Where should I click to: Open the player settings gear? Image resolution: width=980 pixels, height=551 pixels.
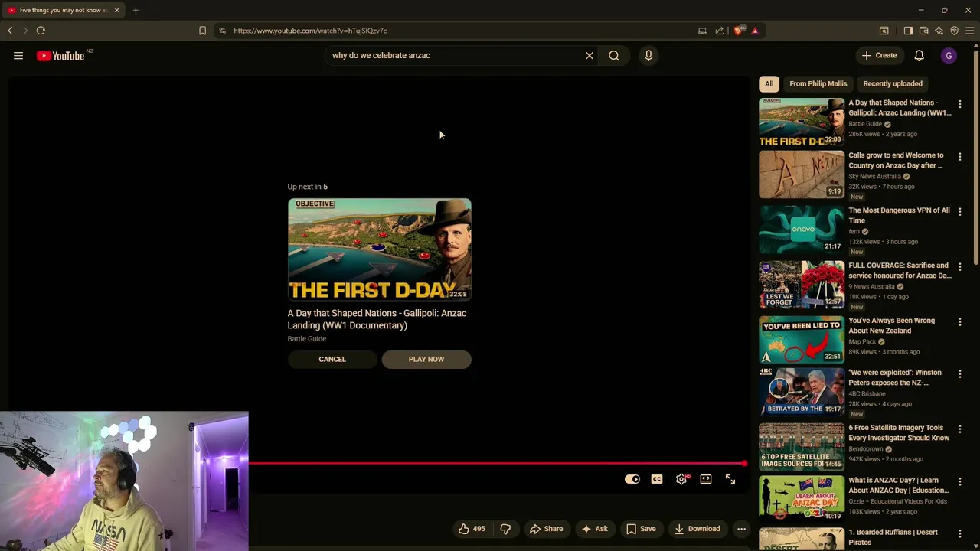[681, 479]
